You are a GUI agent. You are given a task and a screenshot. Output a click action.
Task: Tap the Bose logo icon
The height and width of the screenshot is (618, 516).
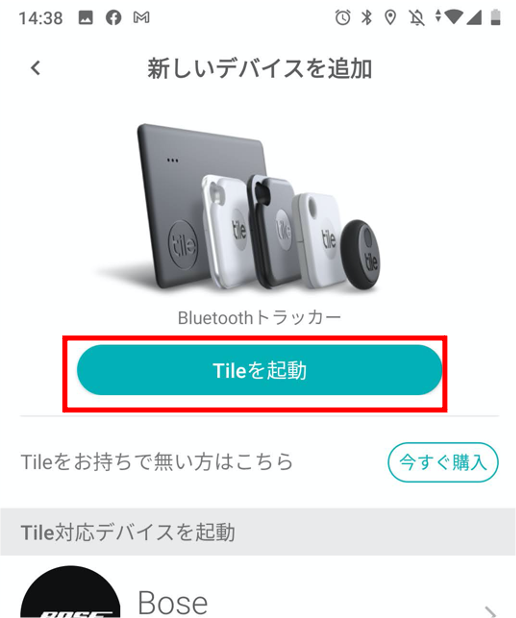tap(70, 593)
